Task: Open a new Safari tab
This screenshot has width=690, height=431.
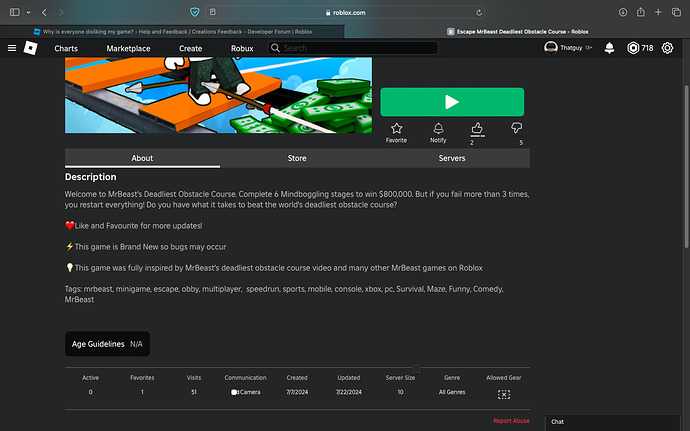Action: coord(658,12)
